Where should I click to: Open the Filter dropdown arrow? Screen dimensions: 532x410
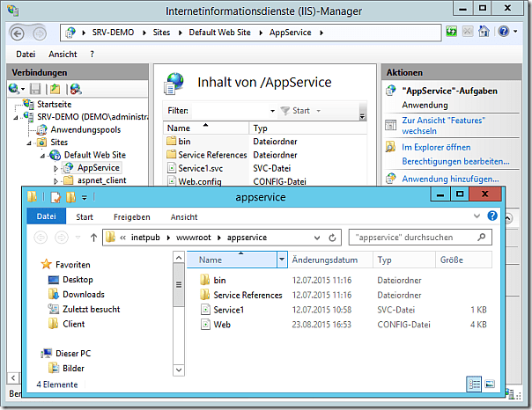pos(272,111)
